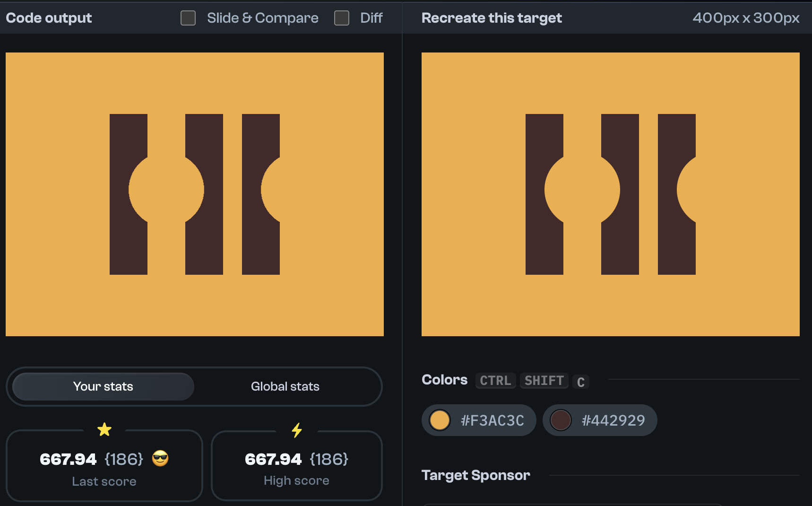Copy the #442929 color chip
Image resolution: width=812 pixels, height=506 pixels.
pyautogui.click(x=600, y=420)
